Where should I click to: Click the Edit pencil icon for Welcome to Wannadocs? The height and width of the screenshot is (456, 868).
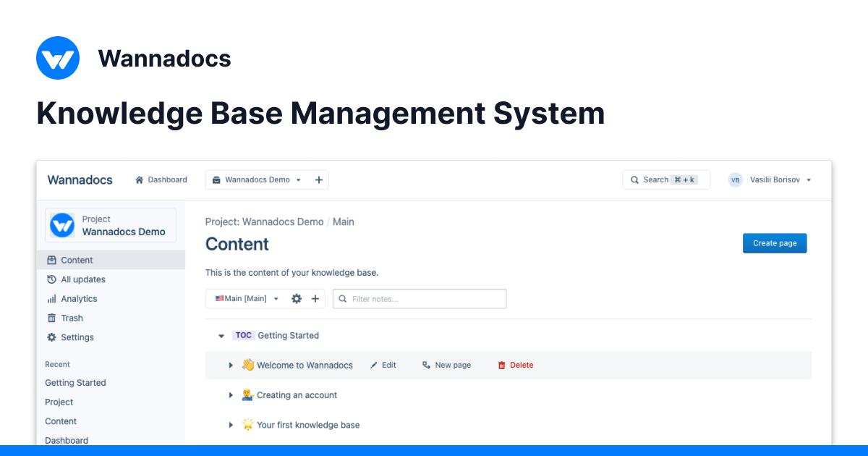pyautogui.click(x=373, y=365)
